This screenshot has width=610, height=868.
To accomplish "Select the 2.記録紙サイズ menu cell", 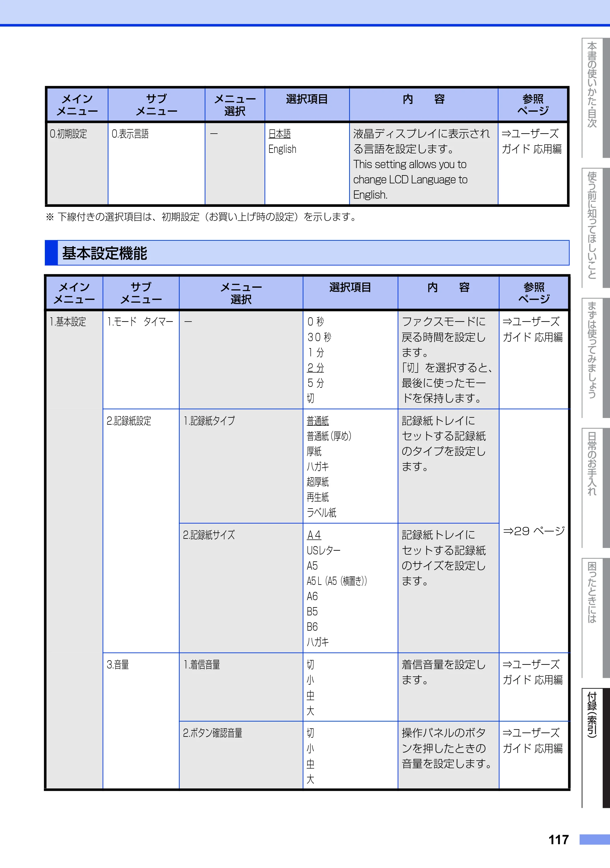I will pos(241,588).
